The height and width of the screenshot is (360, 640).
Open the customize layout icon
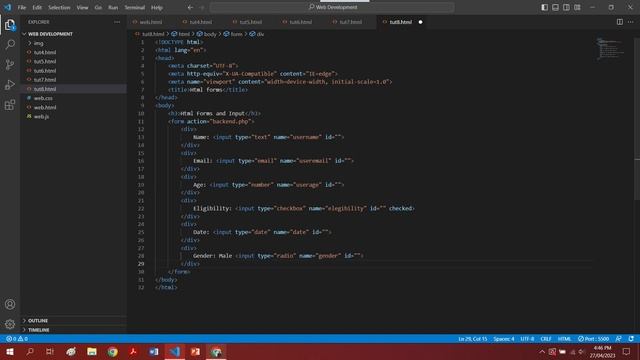point(577,7)
